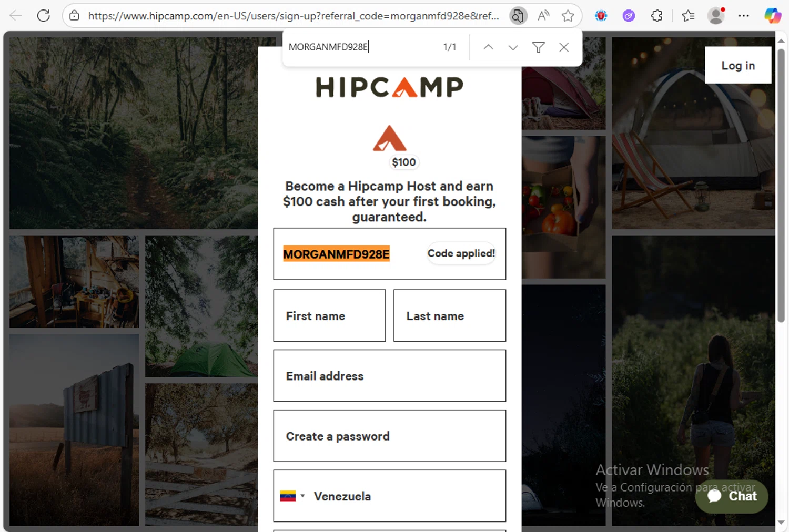Screen dimensions: 789x532
Task: Focus the First name field
Action: tap(329, 315)
